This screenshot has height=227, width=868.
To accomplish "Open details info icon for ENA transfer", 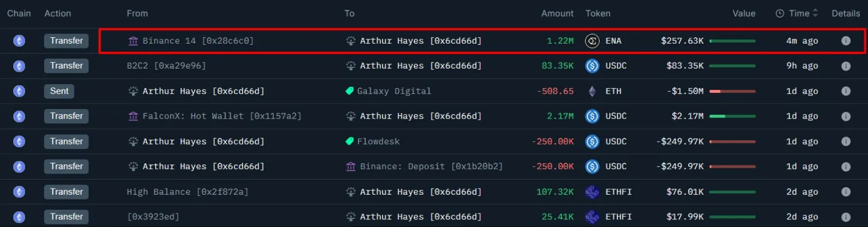I will click(845, 41).
